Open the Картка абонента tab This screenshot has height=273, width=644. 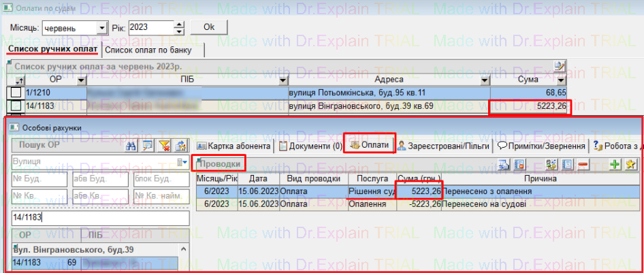click(x=234, y=145)
